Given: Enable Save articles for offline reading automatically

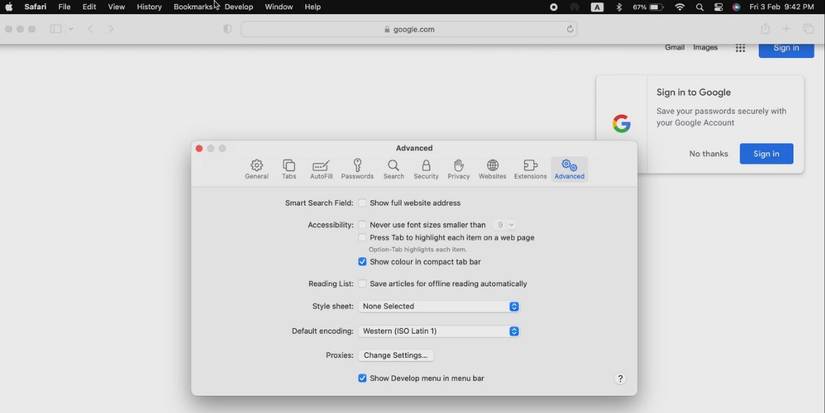Looking at the screenshot, I should click(x=363, y=284).
